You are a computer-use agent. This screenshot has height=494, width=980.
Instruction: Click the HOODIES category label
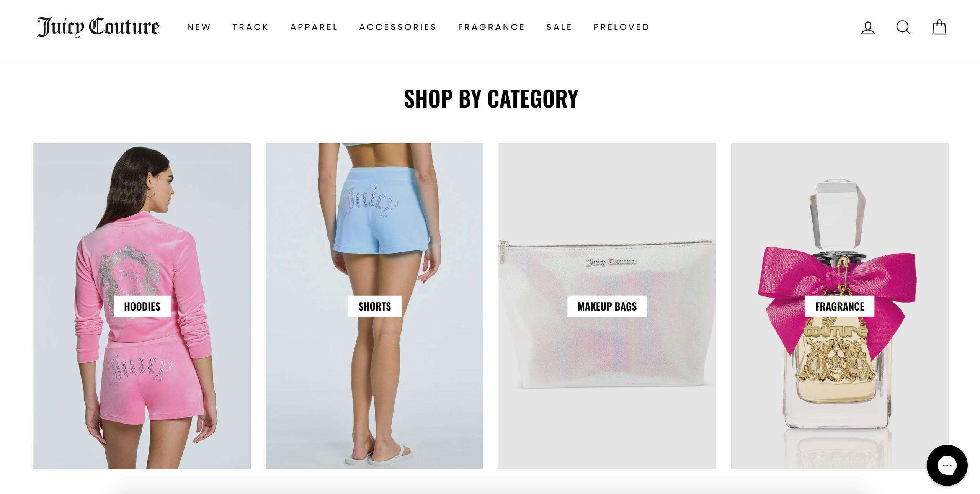click(142, 306)
